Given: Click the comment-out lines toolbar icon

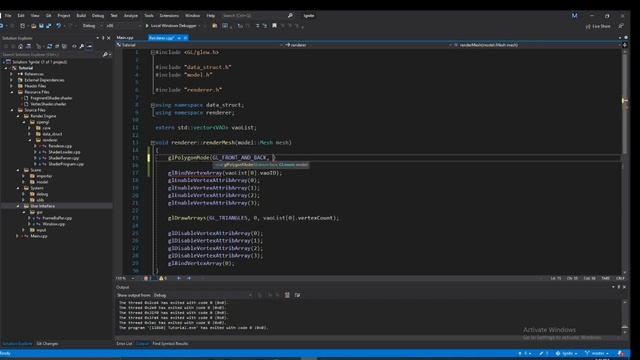Looking at the screenshot, I should tap(257, 26).
